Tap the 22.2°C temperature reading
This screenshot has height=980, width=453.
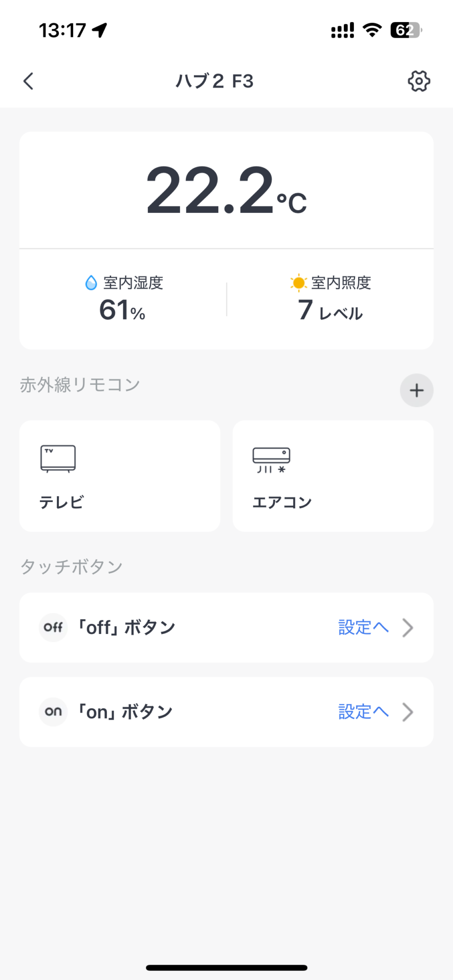[x=226, y=190]
